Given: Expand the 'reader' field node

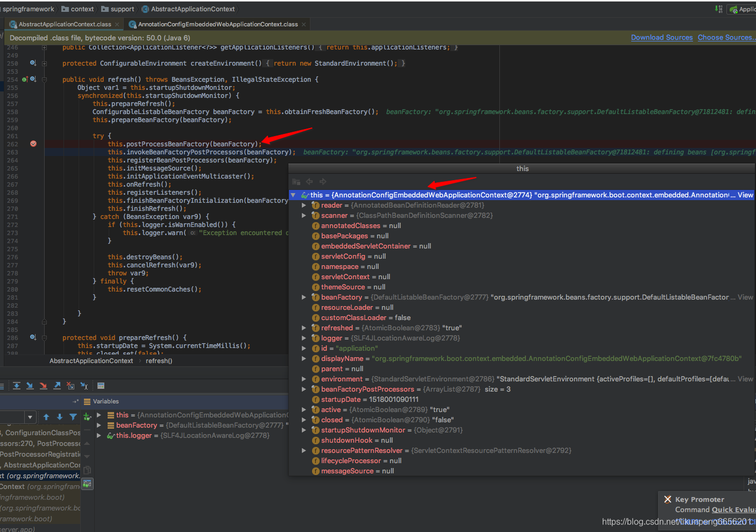Looking at the screenshot, I should tap(304, 205).
